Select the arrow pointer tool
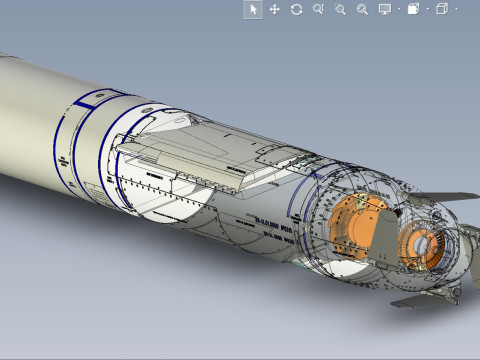 tap(253, 9)
